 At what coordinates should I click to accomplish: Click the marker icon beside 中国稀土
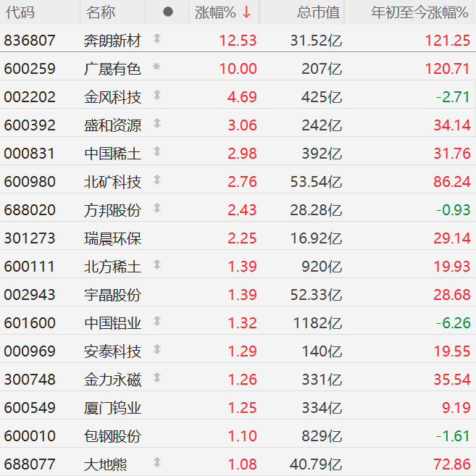pyautogui.click(x=157, y=151)
